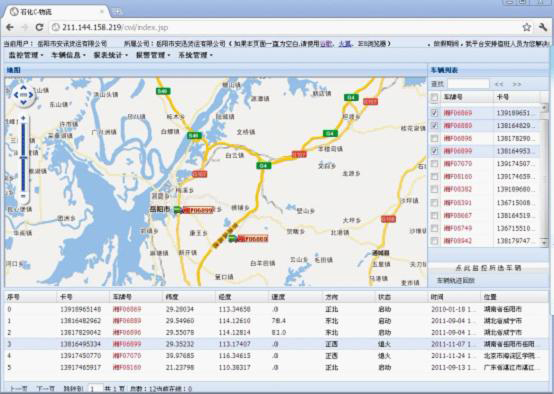Uncheck the first vehicle in the list
Screen dimensions: 554x394
[435, 113]
